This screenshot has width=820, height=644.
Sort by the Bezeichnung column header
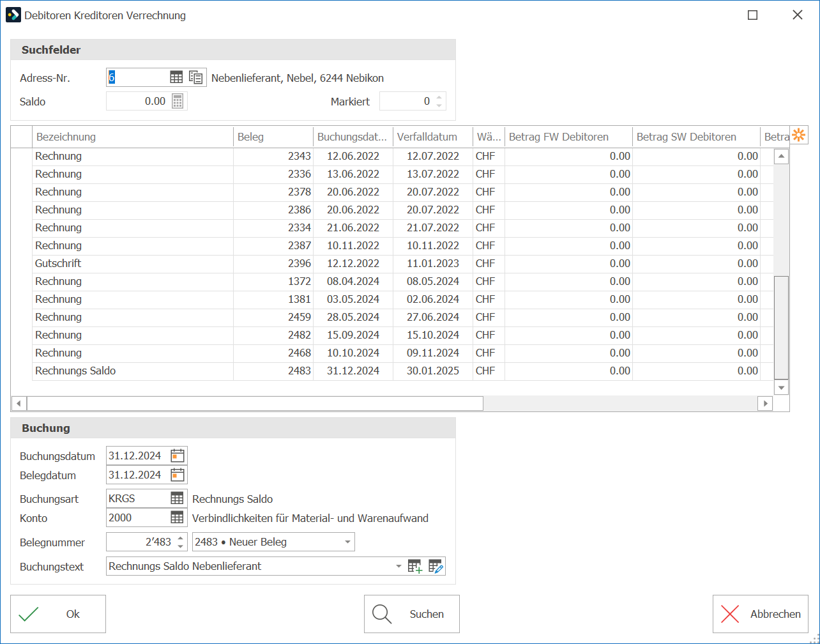point(133,137)
